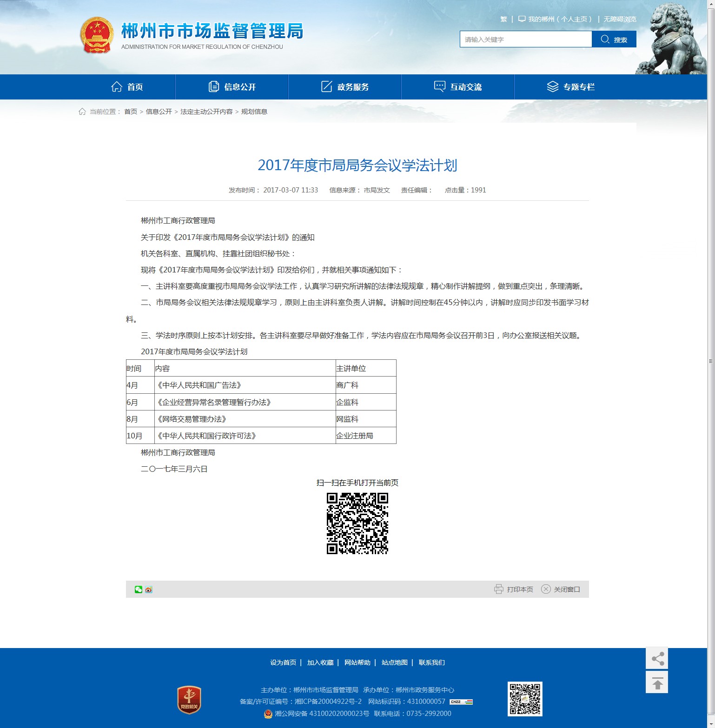Click table cell 《中华人民共和国行政许可法》

[245, 436]
